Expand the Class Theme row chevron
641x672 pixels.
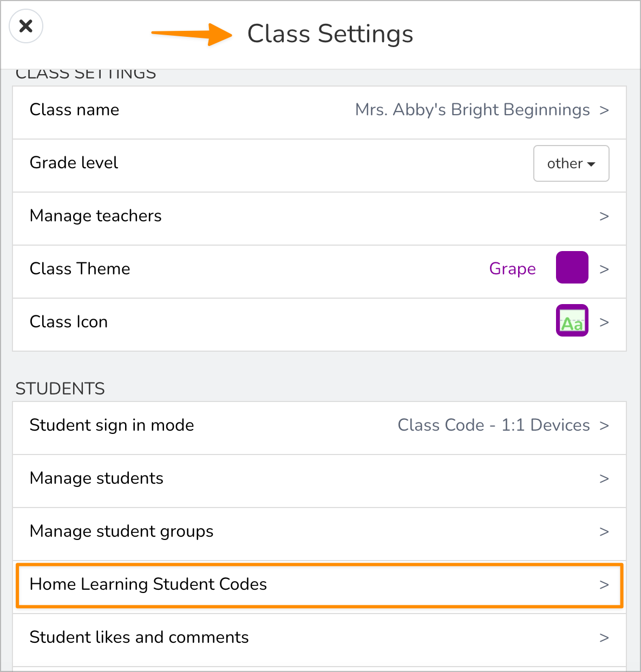coord(604,269)
